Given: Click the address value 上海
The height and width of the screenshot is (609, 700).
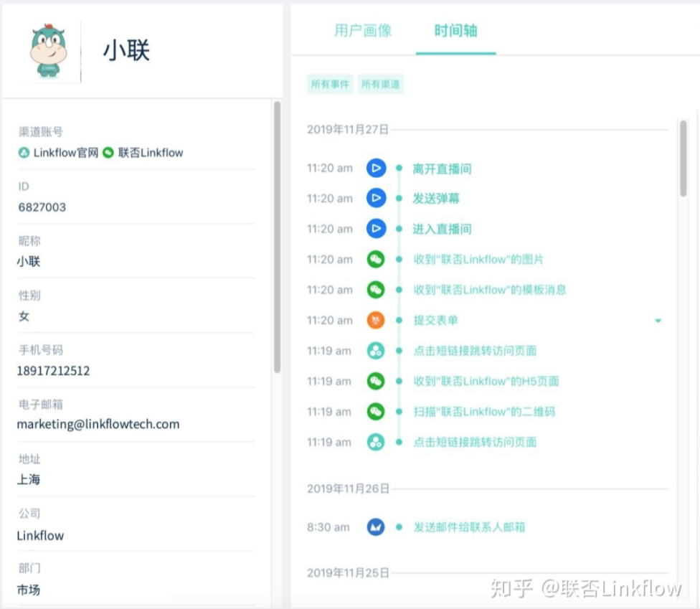Looking at the screenshot, I should pos(29,479).
